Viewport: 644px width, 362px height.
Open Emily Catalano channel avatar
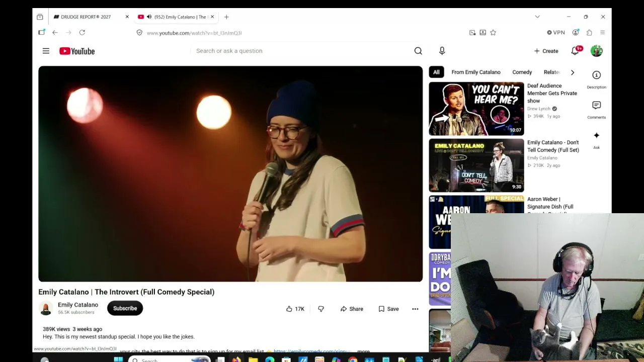(46, 308)
